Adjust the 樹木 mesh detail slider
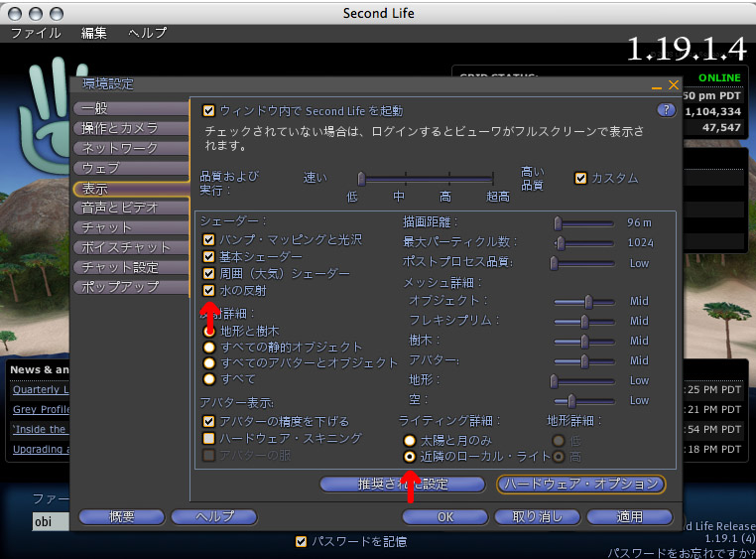This screenshot has height=559, width=756. tap(584, 342)
